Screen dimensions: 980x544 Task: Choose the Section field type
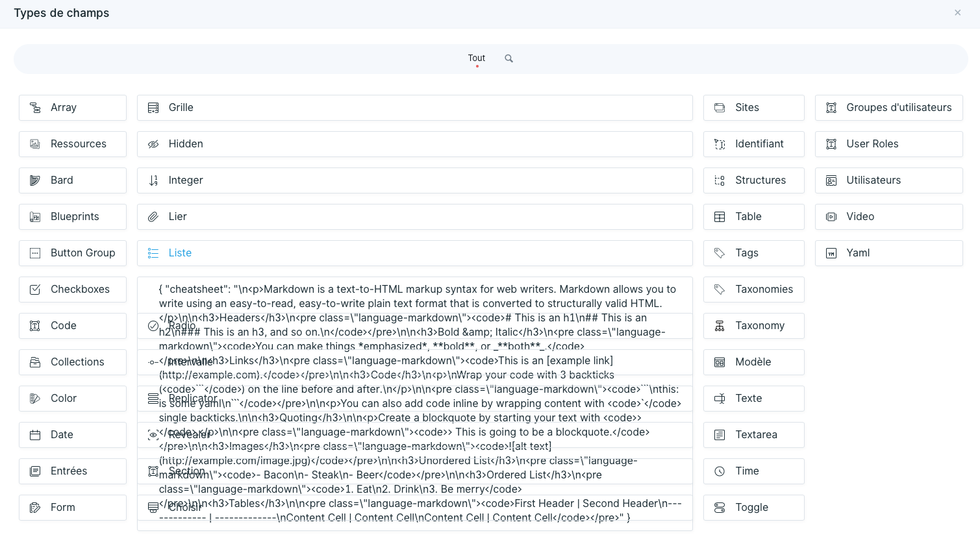415,471
